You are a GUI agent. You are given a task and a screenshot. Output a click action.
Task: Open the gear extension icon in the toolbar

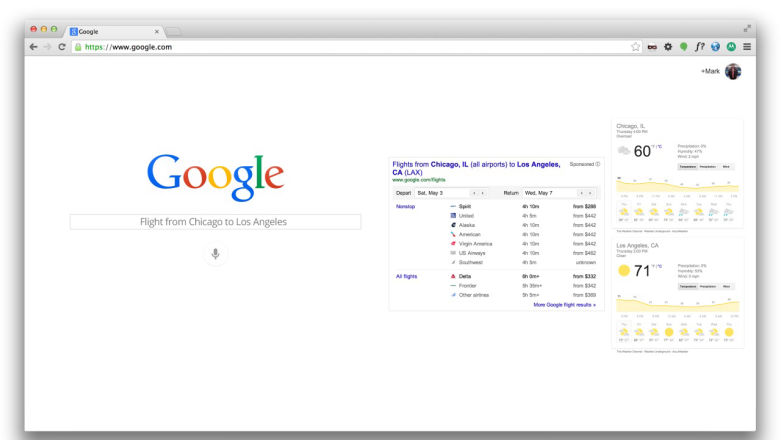pos(668,47)
